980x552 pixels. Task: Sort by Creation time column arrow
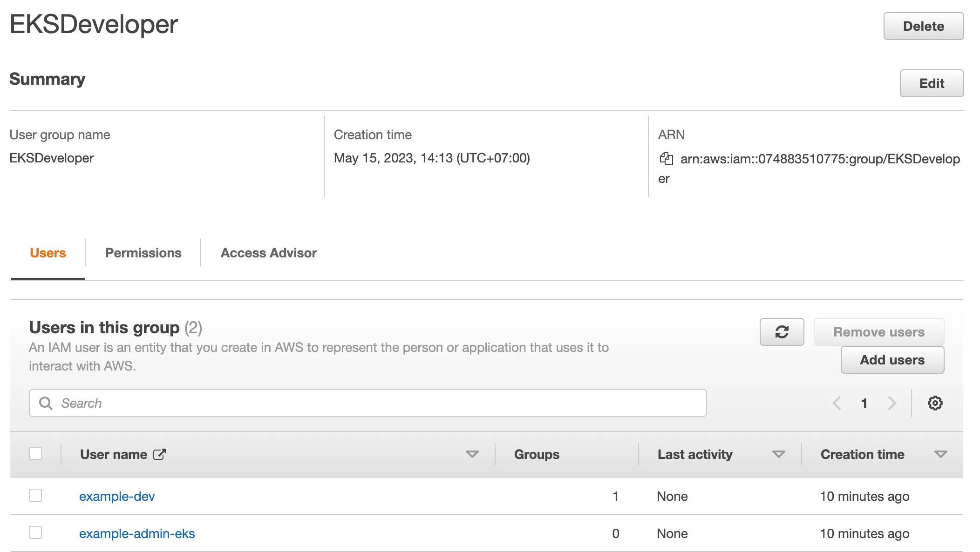coord(940,454)
